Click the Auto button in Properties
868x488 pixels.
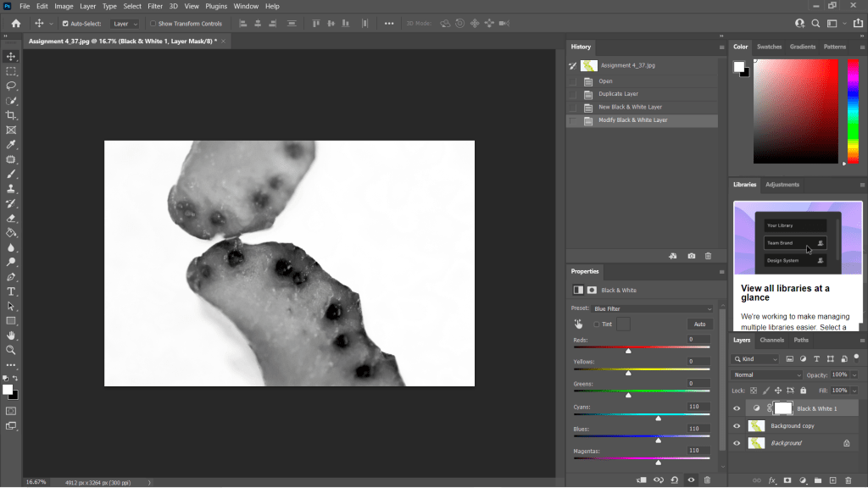pos(699,324)
